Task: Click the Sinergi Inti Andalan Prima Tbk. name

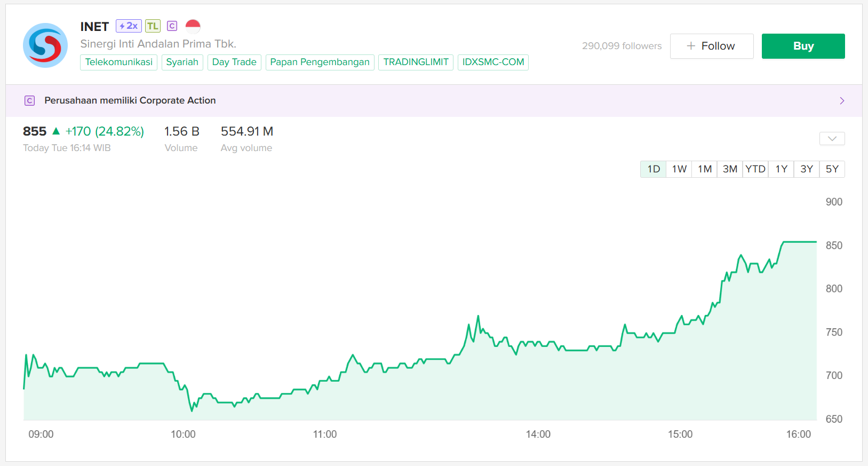Action: (x=158, y=44)
